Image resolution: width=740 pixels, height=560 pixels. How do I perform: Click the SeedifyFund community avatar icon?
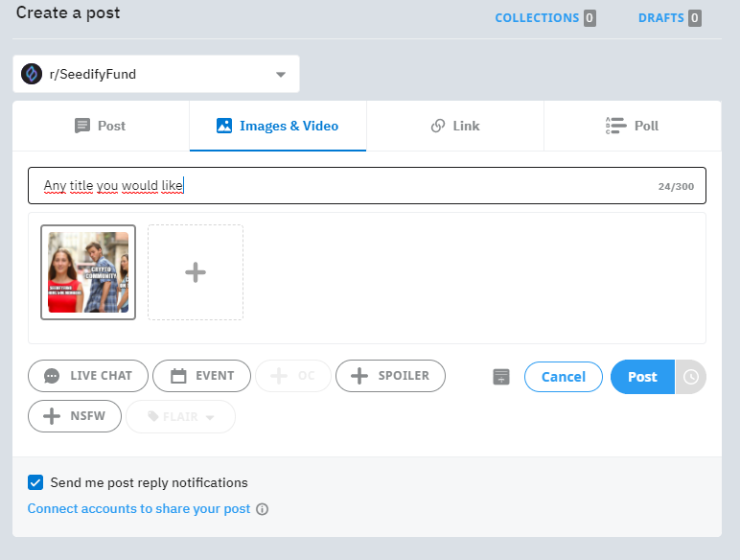32,74
